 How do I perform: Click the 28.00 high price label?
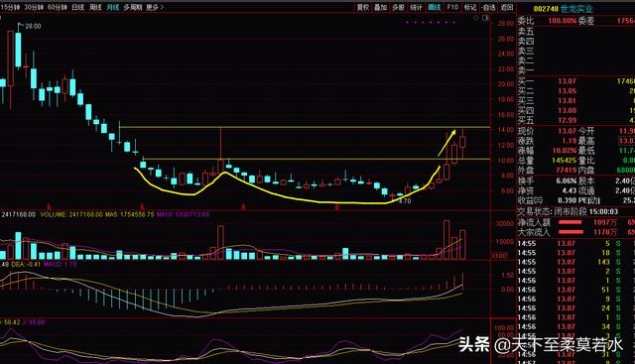click(33, 26)
